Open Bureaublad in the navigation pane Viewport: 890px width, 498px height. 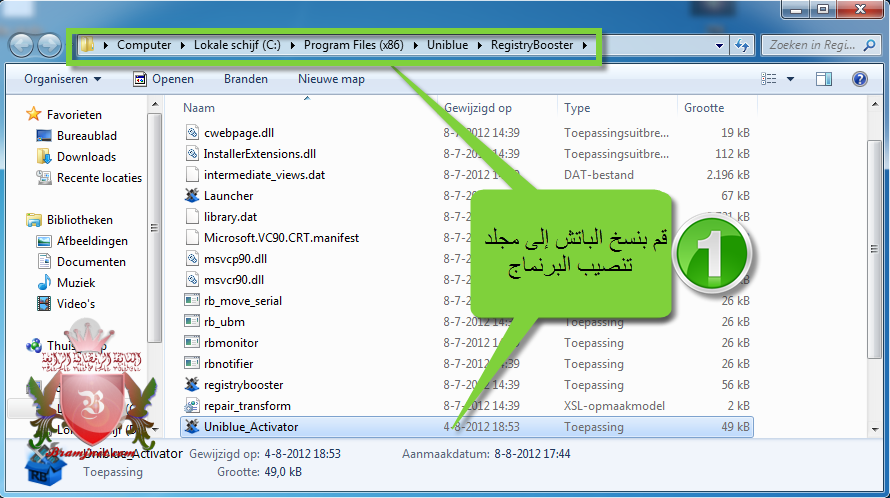coord(86,136)
